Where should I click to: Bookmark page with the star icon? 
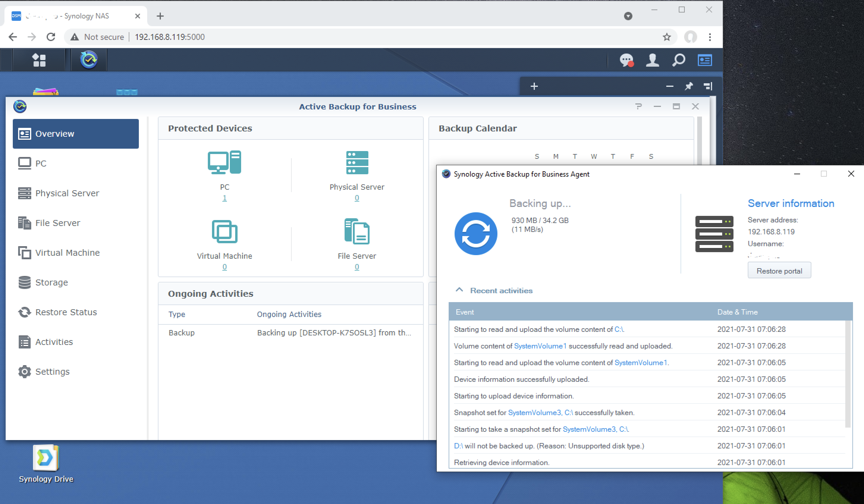(667, 37)
